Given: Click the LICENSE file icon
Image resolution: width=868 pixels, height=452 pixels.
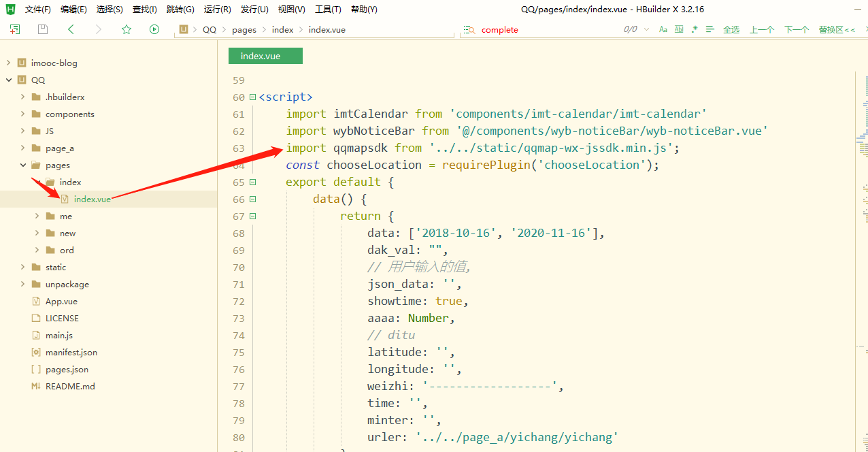Looking at the screenshot, I should point(36,318).
